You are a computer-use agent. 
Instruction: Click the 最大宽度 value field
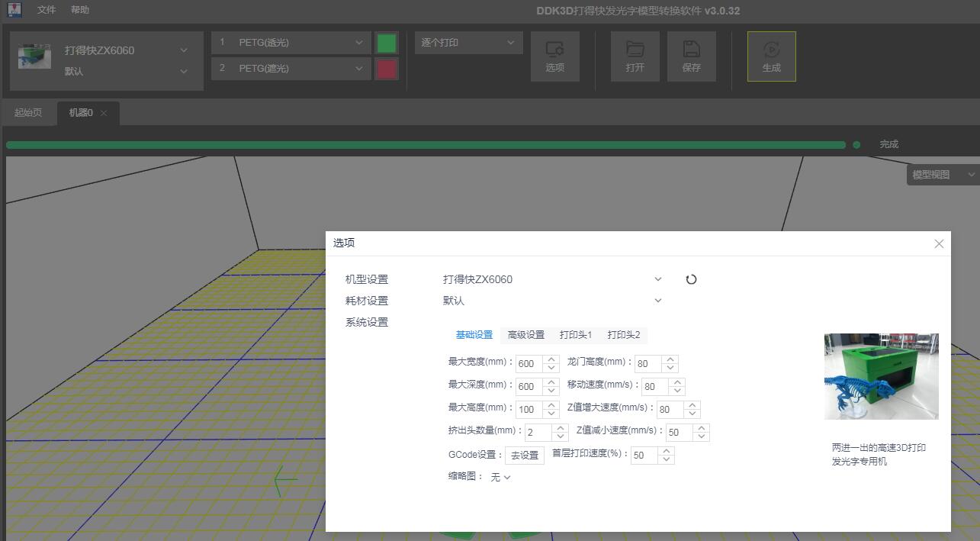529,364
